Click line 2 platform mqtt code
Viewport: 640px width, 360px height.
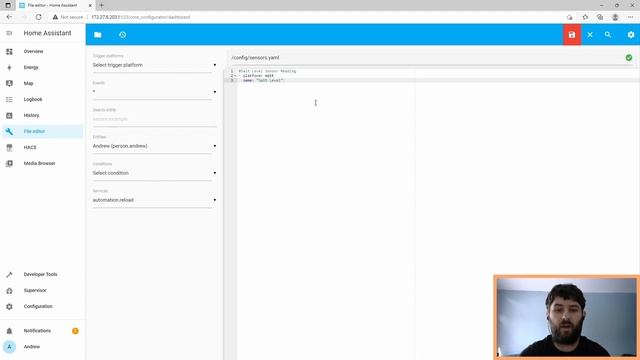pyautogui.click(x=257, y=76)
